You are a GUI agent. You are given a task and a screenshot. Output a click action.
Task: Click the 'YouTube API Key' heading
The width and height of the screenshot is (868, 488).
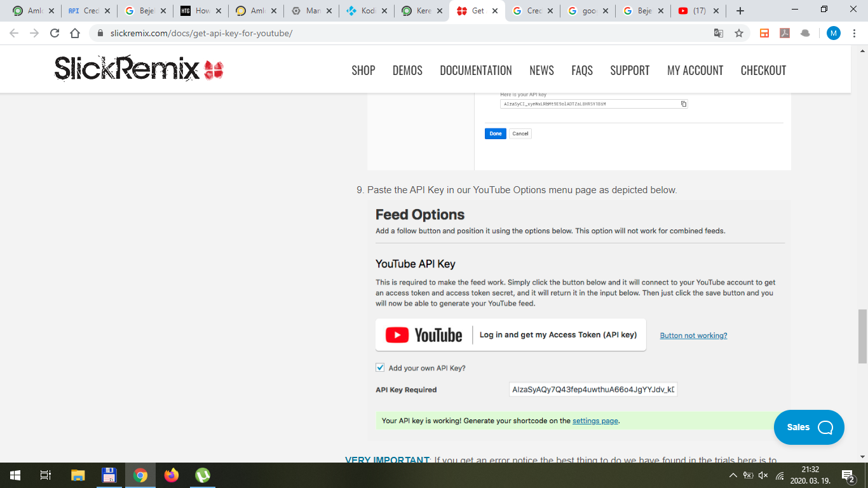(416, 264)
